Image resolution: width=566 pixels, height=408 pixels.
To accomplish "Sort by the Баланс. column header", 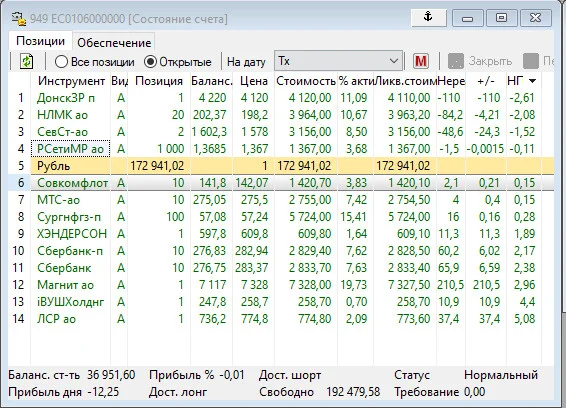I will coord(212,81).
